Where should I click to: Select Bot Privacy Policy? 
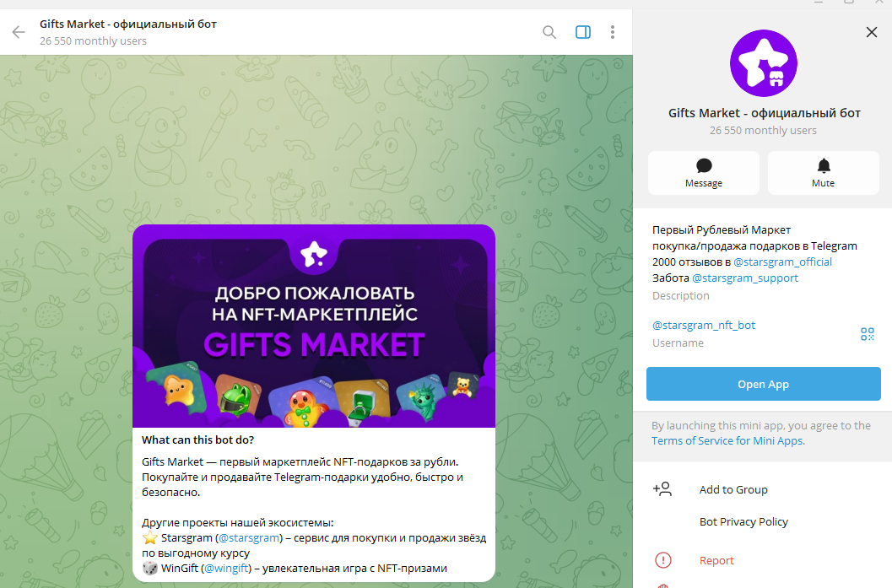pyautogui.click(x=743, y=521)
